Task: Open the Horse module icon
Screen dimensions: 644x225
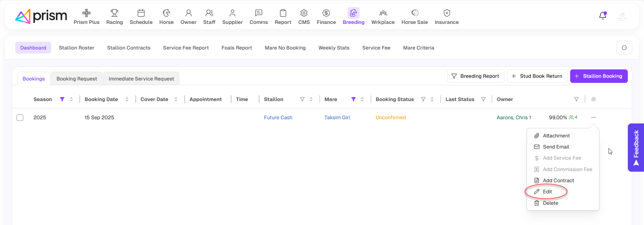Action: [x=166, y=13]
